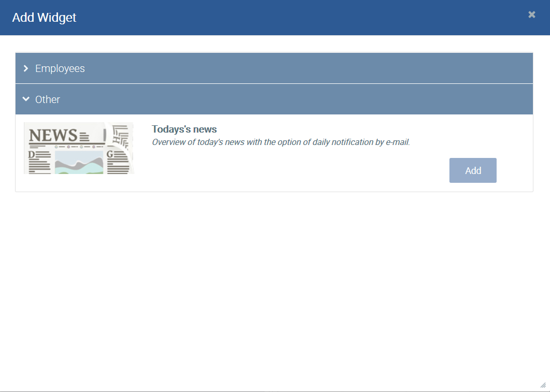Click the Other section label text
550x392 pixels.
point(48,99)
